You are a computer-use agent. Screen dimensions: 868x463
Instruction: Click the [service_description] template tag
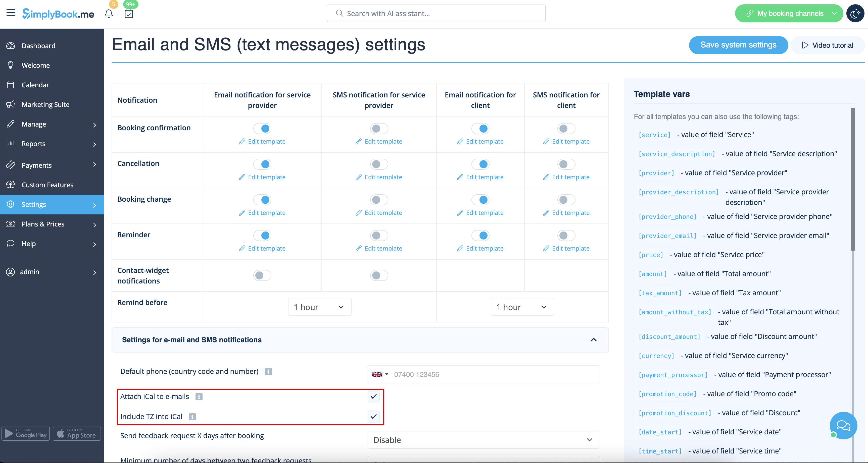point(677,154)
